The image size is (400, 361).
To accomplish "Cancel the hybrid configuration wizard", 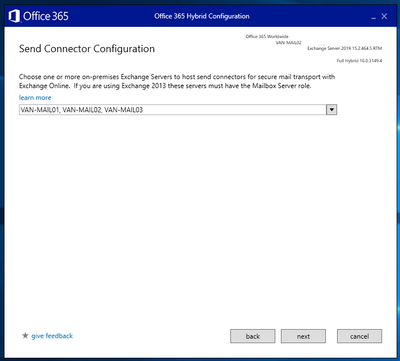I will click(359, 336).
